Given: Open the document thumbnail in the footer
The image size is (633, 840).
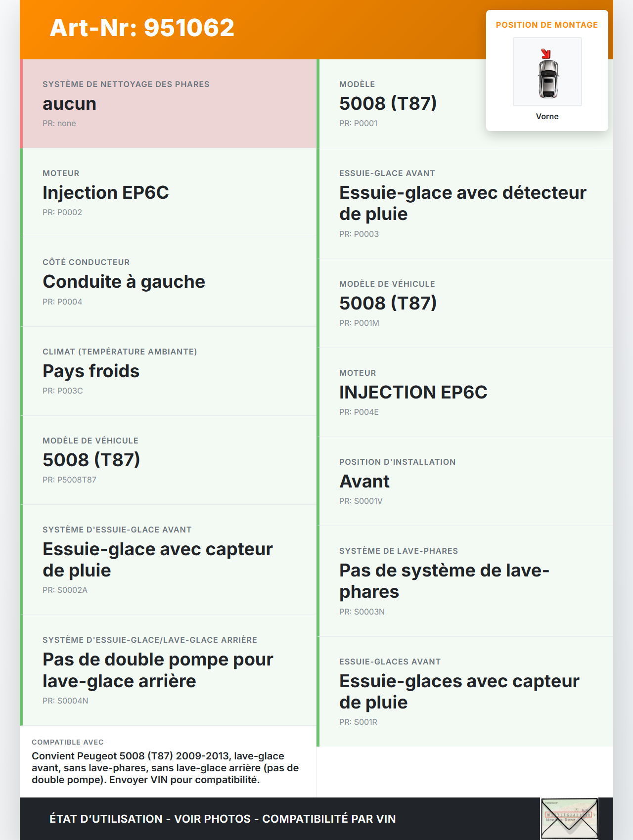Looking at the screenshot, I should click(569, 818).
